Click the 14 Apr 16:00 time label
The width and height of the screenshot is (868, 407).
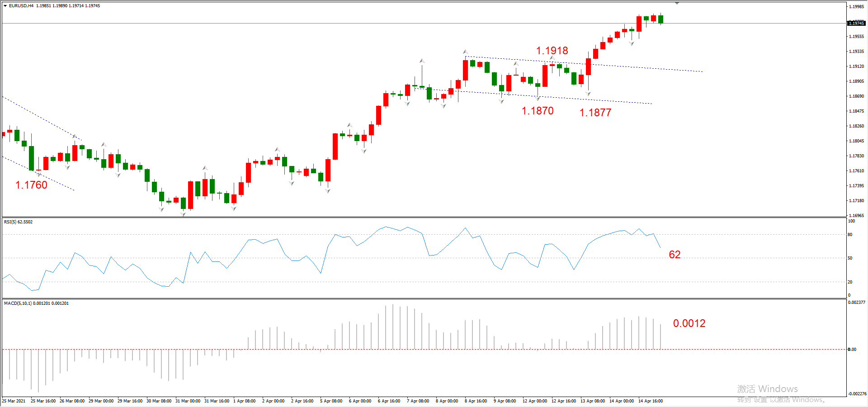click(650, 401)
